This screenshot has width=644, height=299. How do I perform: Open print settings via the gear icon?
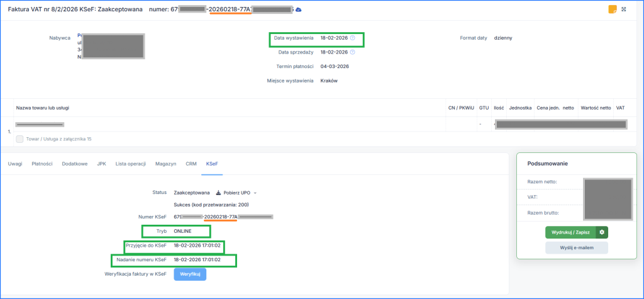point(601,232)
